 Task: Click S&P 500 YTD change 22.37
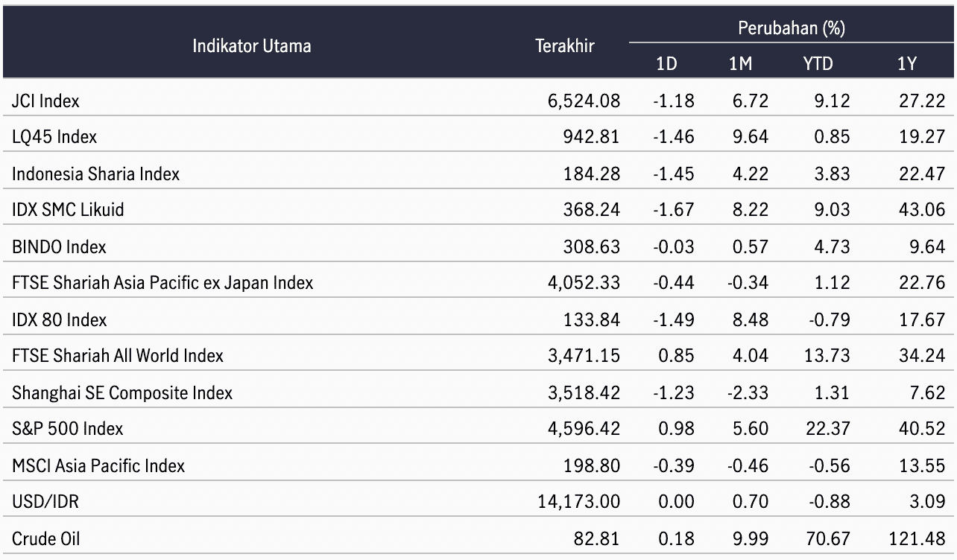point(827,429)
